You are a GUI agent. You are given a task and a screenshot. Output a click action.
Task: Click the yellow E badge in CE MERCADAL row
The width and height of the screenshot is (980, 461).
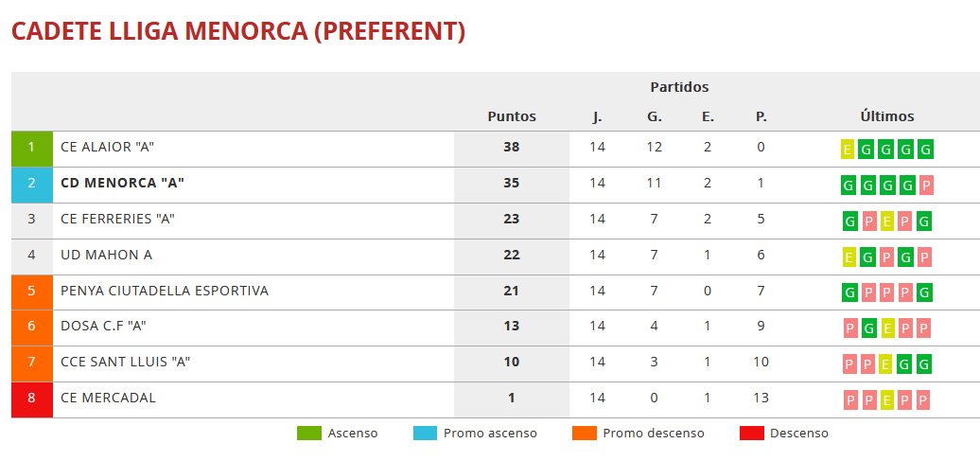[886, 400]
